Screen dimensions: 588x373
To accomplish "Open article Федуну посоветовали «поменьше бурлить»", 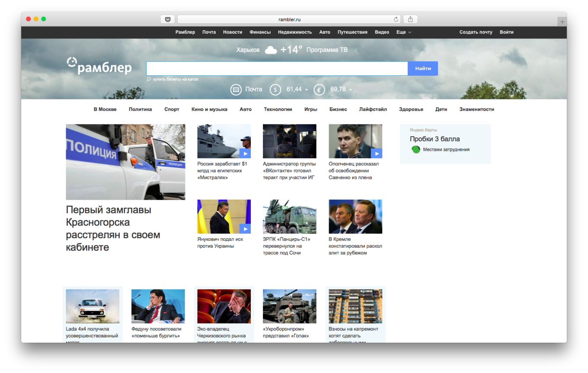I will tap(156, 332).
